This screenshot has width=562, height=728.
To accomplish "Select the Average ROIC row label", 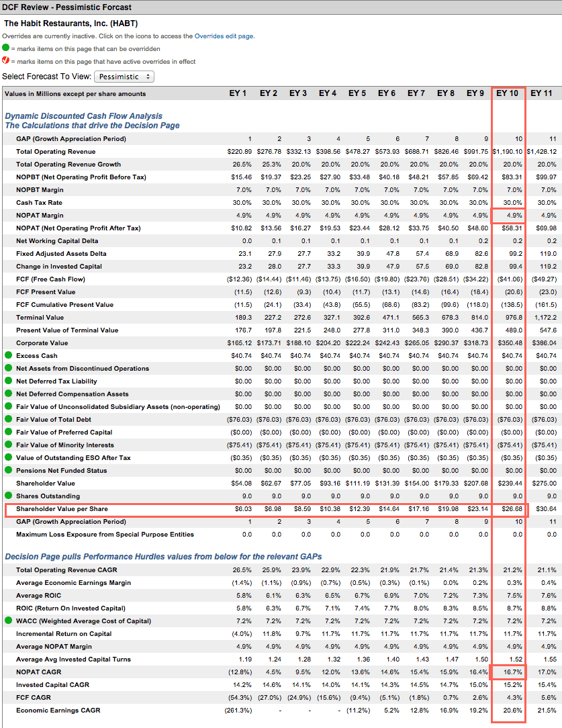I will [38, 596].
